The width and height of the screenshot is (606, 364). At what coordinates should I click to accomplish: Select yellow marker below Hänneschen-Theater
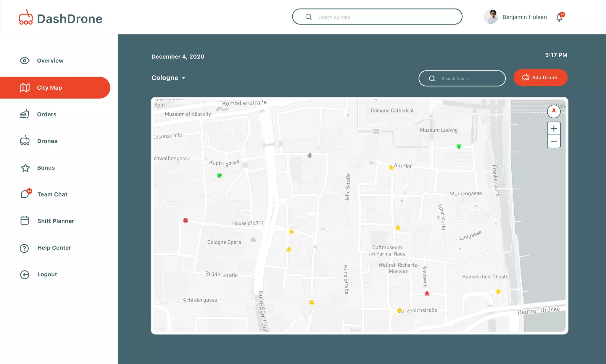(498, 291)
